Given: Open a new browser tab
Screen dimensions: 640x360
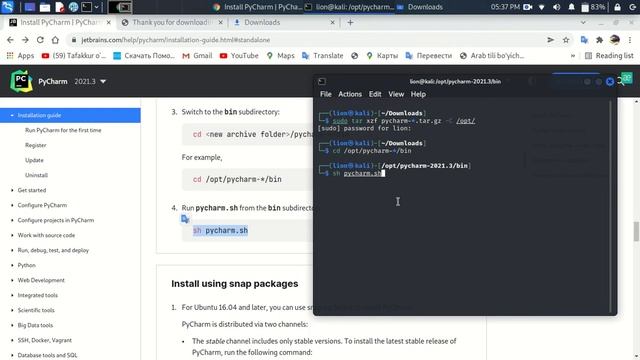Looking at the screenshot, I should pos(350,22).
